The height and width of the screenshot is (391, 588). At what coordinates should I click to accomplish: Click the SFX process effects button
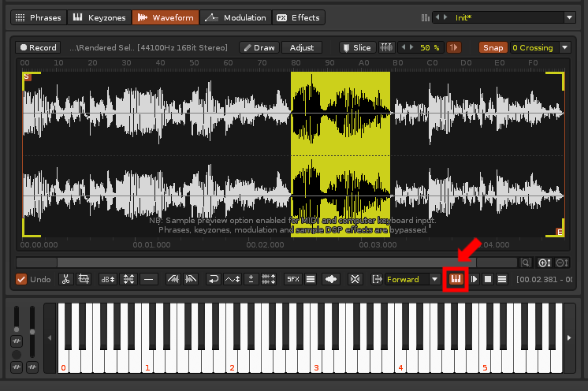[293, 279]
